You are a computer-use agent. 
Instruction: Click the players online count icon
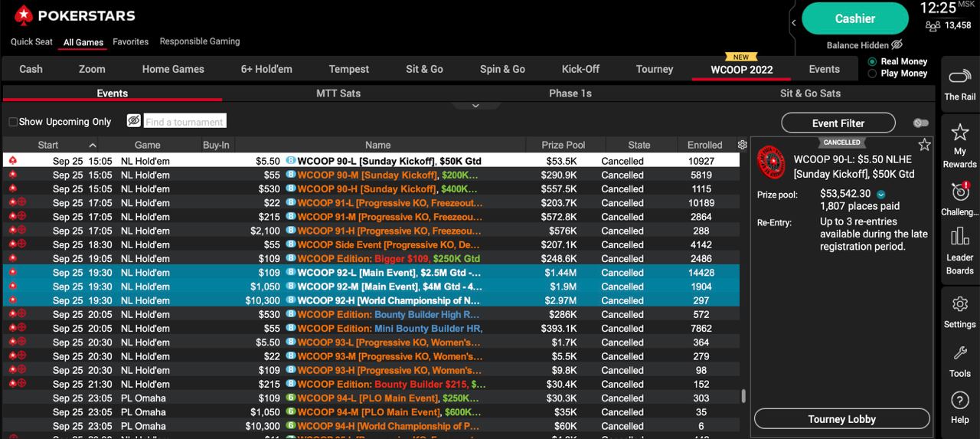coord(933,25)
